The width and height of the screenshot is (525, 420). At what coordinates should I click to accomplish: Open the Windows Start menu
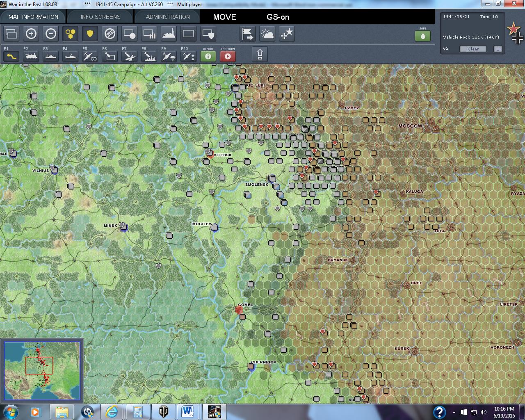coord(11,411)
